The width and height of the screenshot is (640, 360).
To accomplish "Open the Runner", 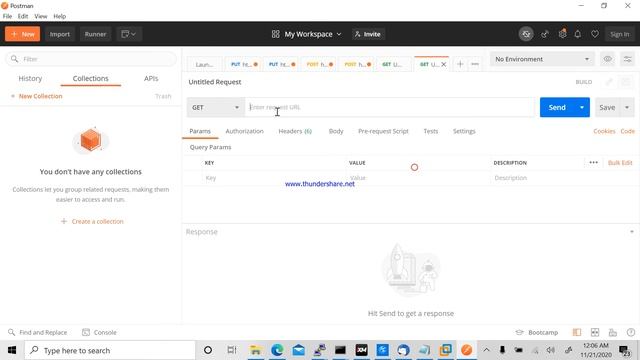I will click(x=95, y=34).
